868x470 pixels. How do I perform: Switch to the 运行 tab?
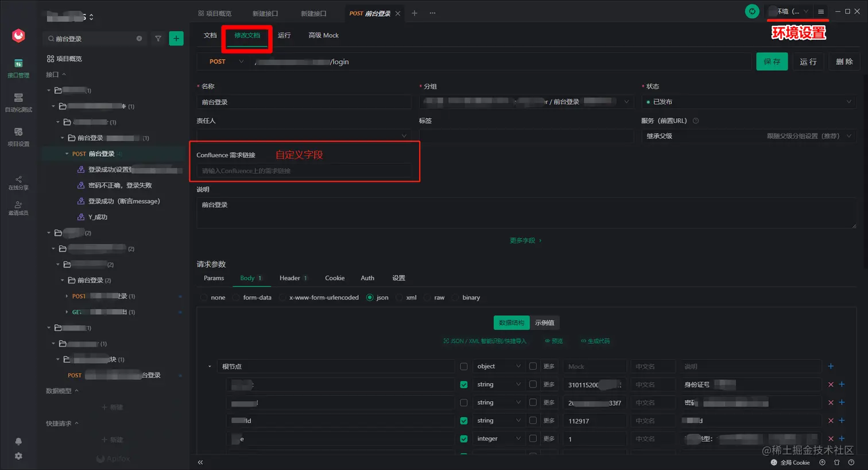point(284,35)
